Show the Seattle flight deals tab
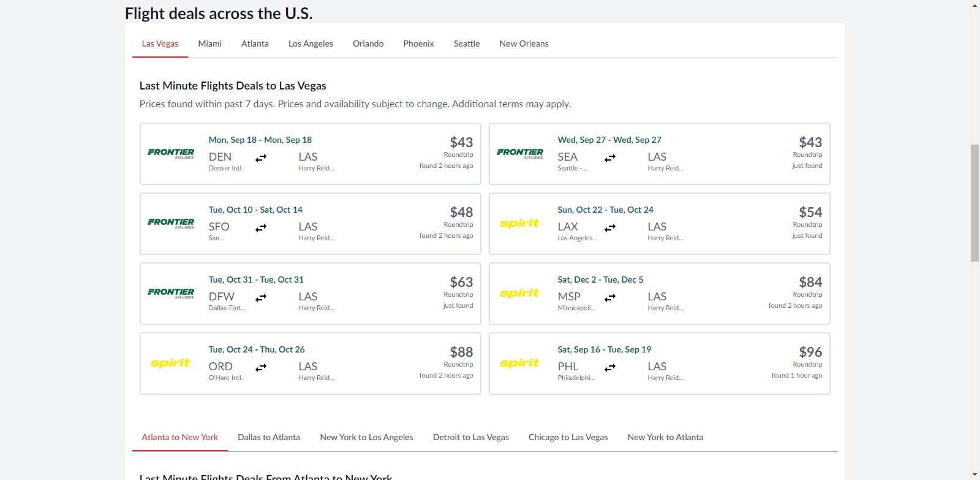The height and width of the screenshot is (480, 980). pos(467,44)
